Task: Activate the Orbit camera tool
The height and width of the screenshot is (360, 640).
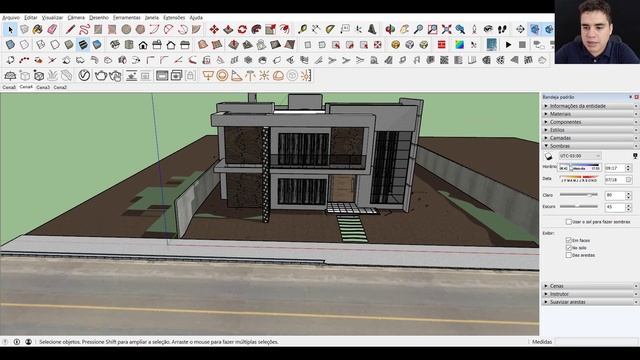Action: coord(390,29)
